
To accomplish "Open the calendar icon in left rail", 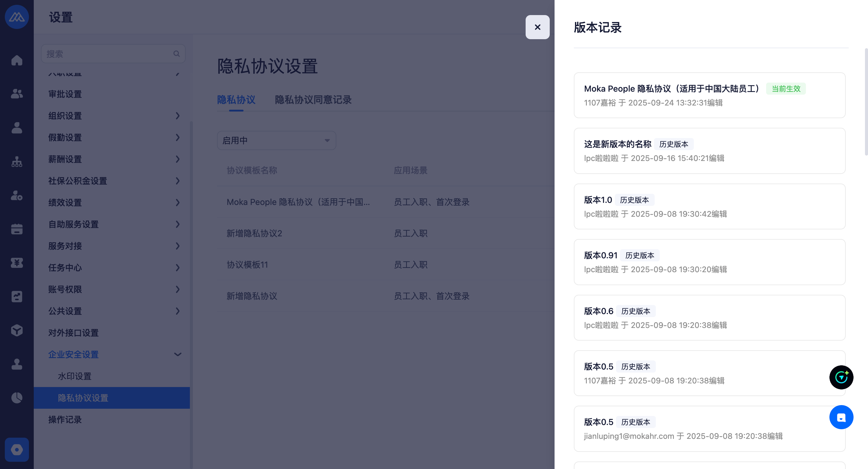I will point(17,229).
